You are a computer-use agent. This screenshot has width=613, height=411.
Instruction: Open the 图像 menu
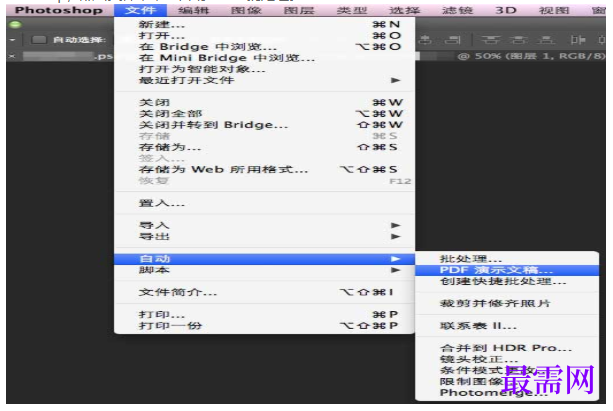coord(246,10)
